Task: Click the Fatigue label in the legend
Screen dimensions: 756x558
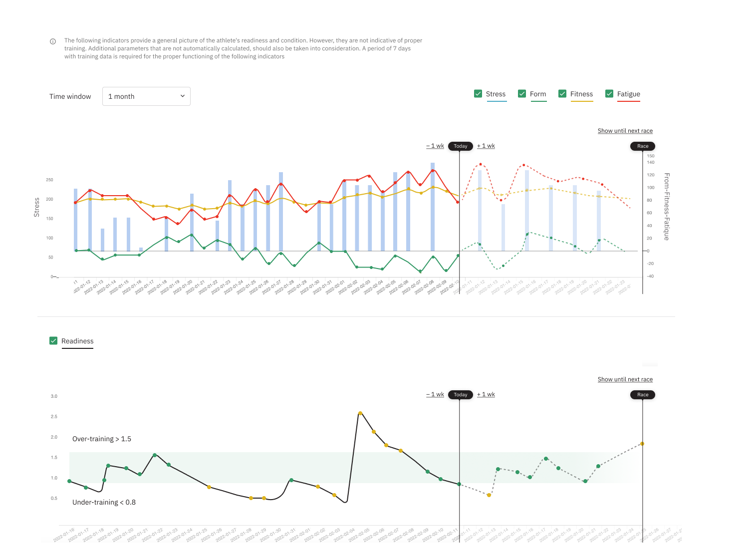Action: click(x=628, y=94)
